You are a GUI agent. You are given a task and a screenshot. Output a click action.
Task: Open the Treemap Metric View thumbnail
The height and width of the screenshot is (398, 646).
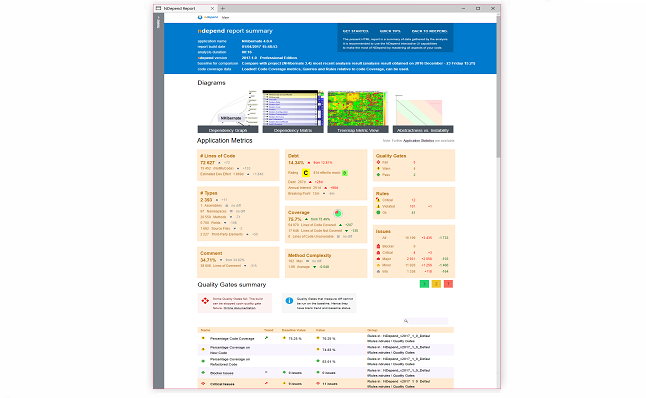(x=358, y=112)
